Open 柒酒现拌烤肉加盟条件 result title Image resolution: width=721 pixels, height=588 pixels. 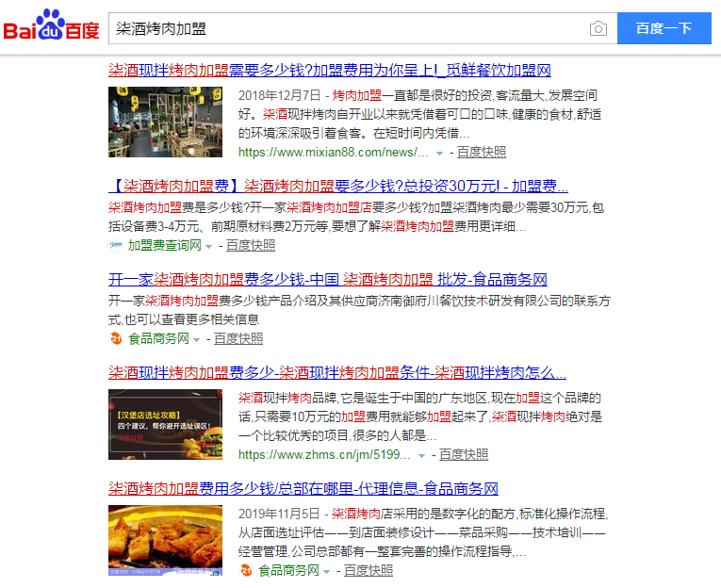pos(337,372)
